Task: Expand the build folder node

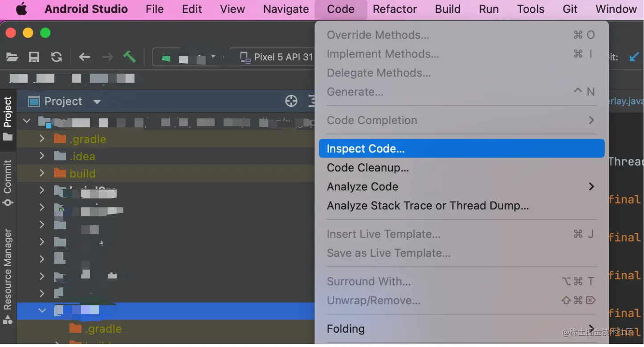Action: pos(42,173)
